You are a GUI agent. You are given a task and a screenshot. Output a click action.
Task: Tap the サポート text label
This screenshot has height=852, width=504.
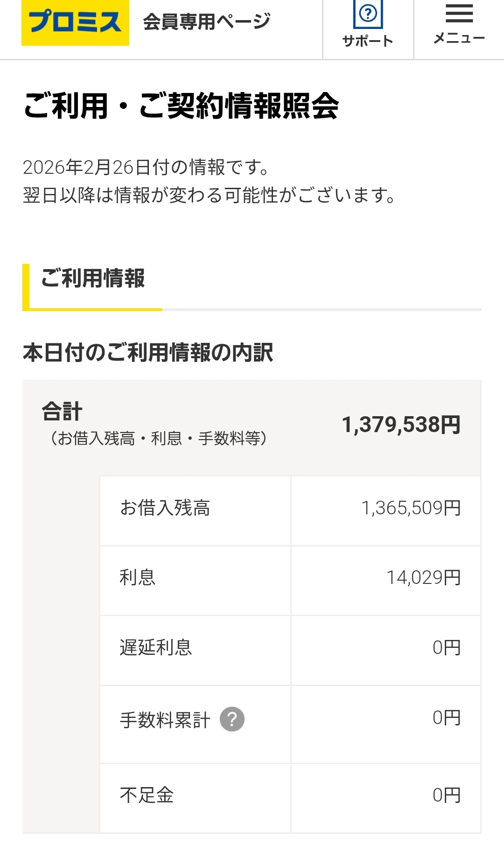[368, 41]
